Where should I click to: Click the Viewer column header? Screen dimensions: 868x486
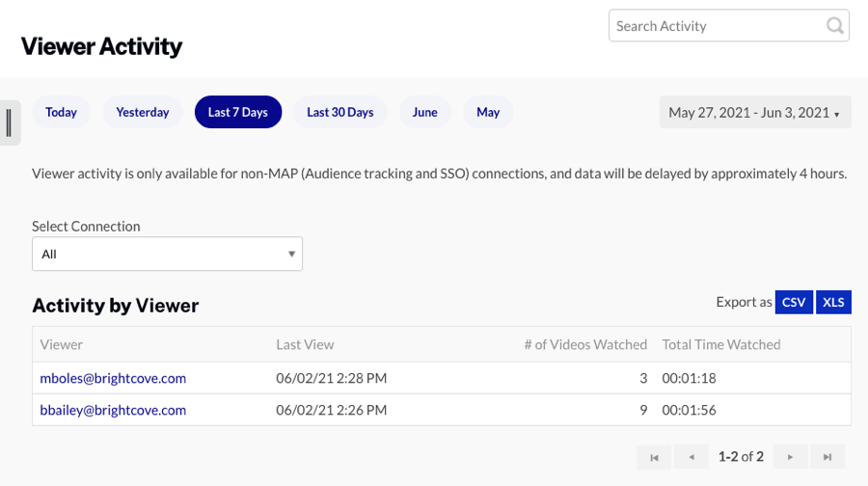coord(62,345)
